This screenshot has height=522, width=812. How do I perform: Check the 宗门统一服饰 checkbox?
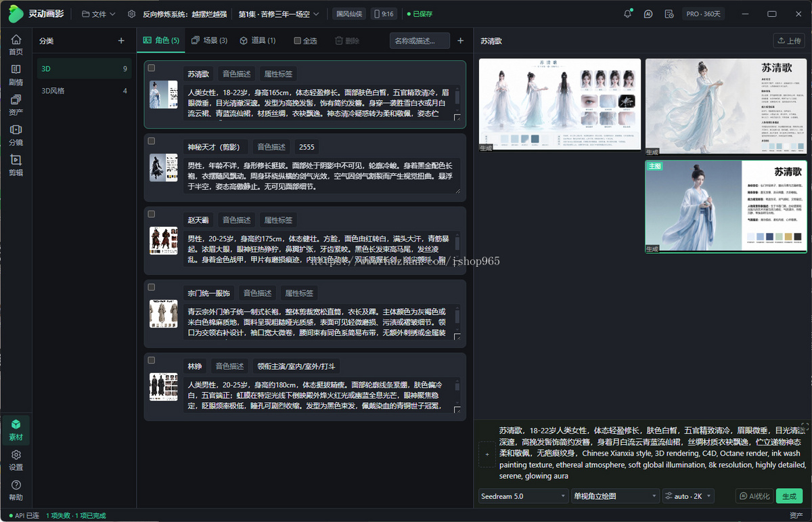(x=152, y=287)
